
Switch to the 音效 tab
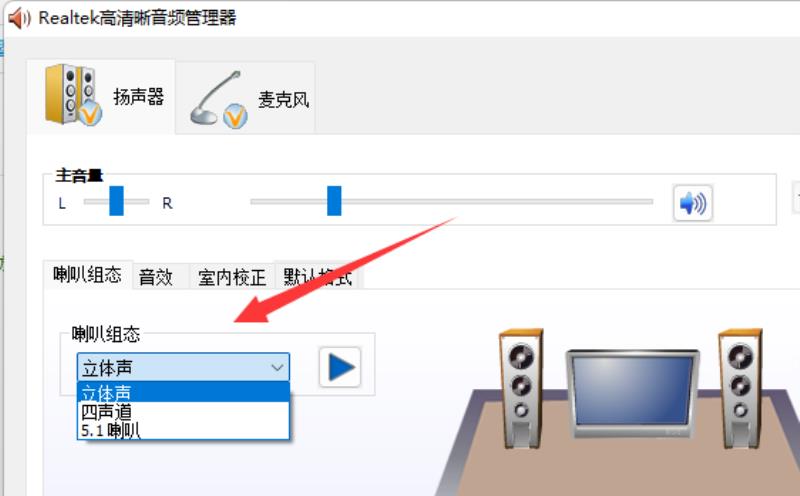[x=156, y=278]
